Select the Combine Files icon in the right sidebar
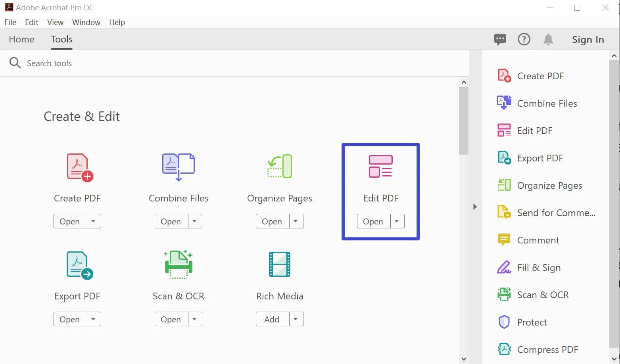The height and width of the screenshot is (364, 620). pos(504,103)
